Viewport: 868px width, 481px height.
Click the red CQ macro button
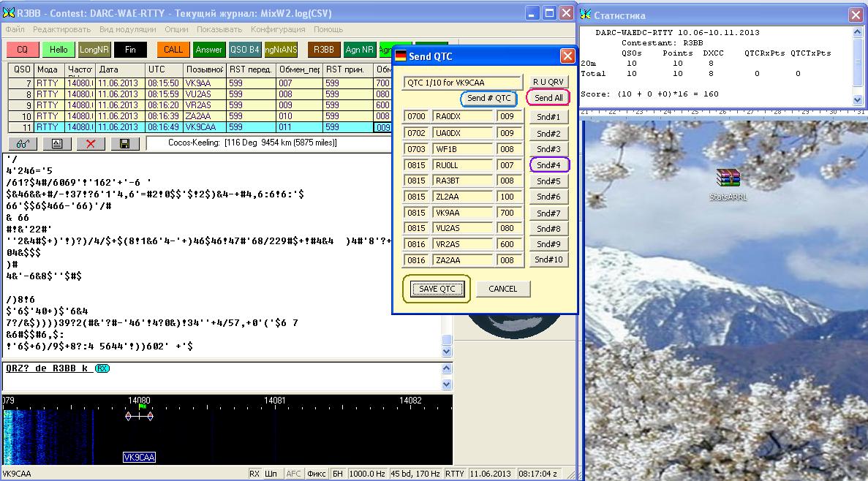(x=23, y=50)
